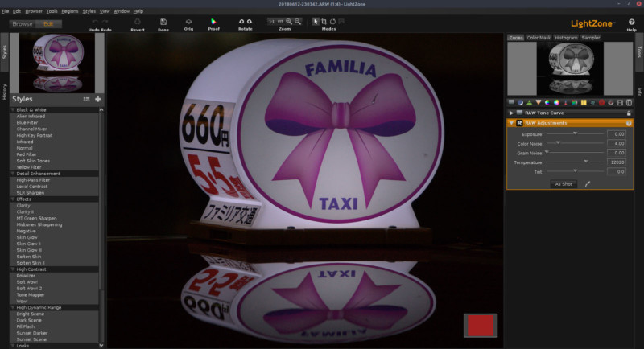Apply the Skin Glow II style
644x349 pixels.
tap(29, 244)
